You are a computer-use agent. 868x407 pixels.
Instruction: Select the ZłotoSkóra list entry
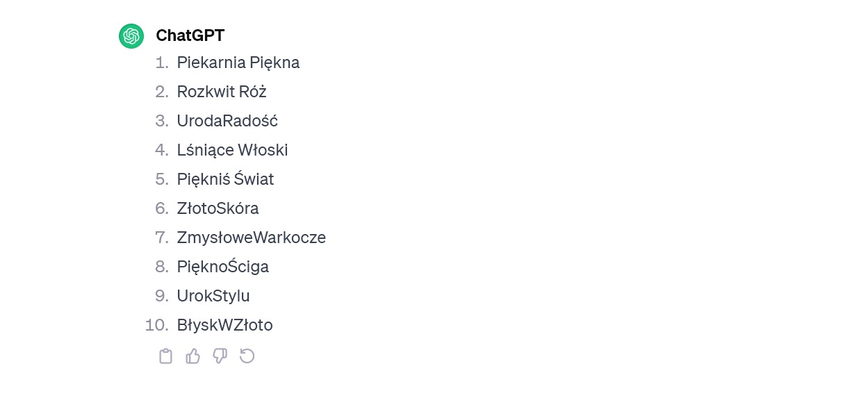pyautogui.click(x=218, y=208)
